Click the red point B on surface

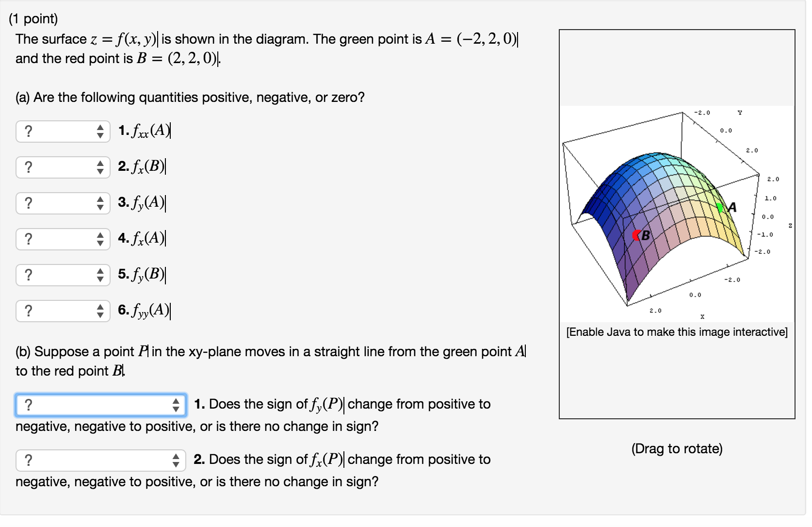tap(637, 235)
